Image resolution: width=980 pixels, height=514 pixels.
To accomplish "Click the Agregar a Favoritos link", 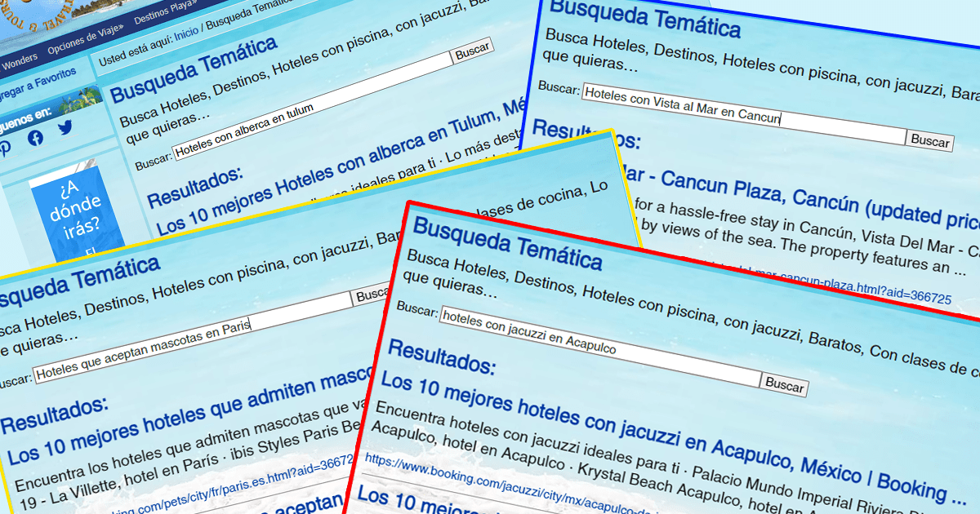I will click(37, 84).
